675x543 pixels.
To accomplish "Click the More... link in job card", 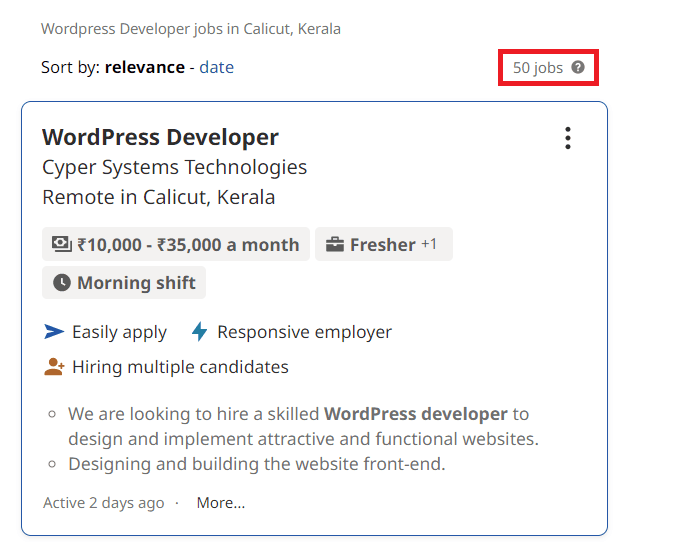I will click(x=221, y=503).
